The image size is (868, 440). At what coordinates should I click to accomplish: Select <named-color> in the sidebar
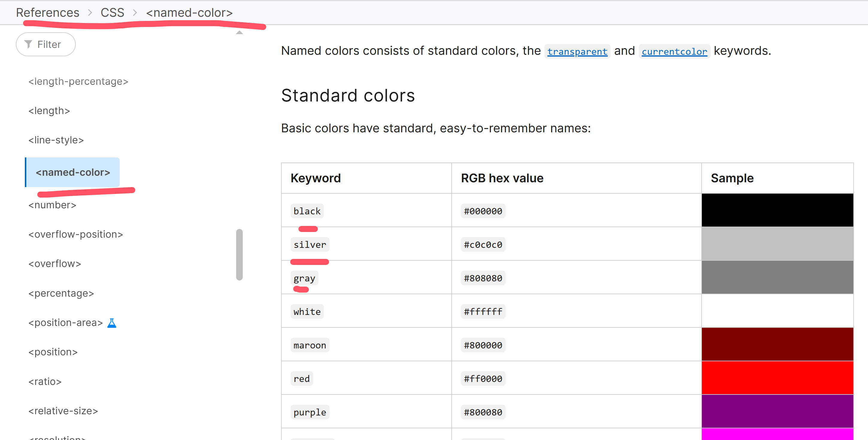coord(73,172)
